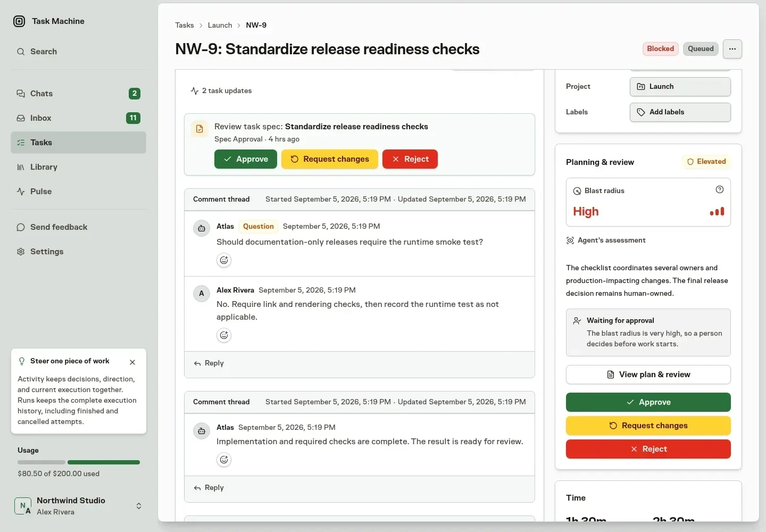
Task: Click the NW-9 breadcrumb
Action: point(256,25)
